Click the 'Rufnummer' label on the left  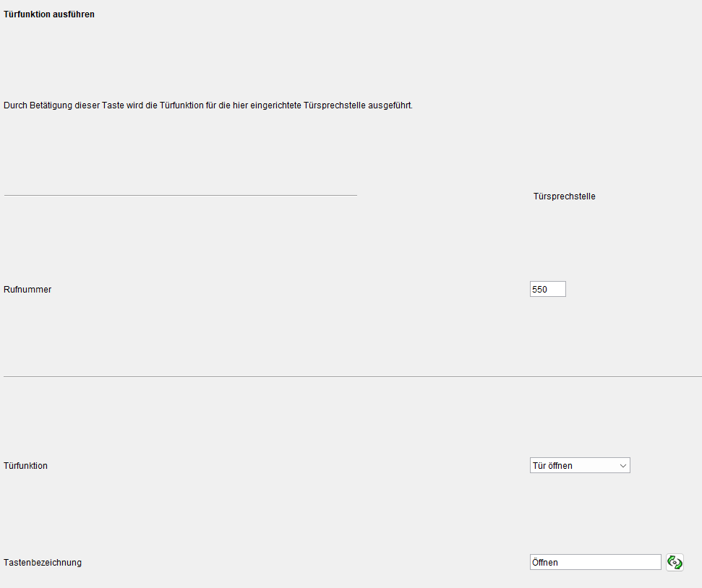click(x=27, y=290)
